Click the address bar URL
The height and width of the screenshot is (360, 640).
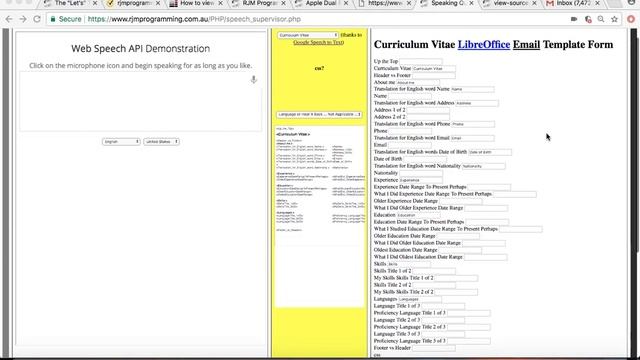pyautogui.click(x=194, y=19)
